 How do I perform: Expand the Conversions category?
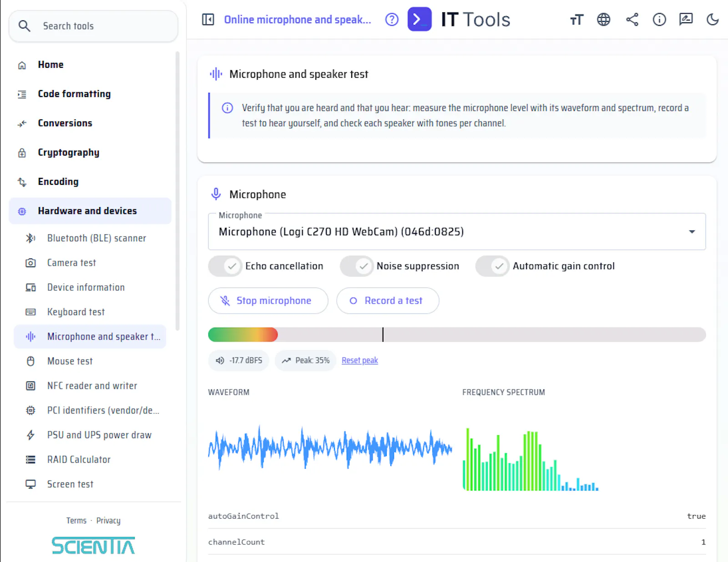click(x=90, y=123)
